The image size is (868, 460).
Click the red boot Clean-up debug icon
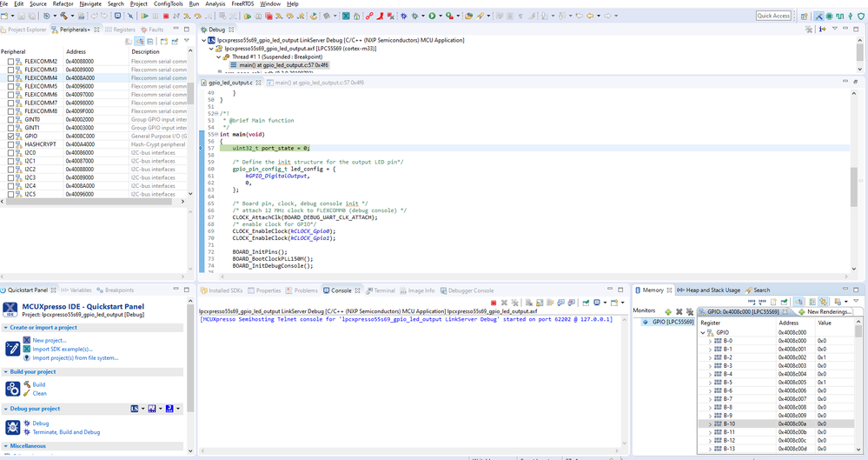point(380,16)
